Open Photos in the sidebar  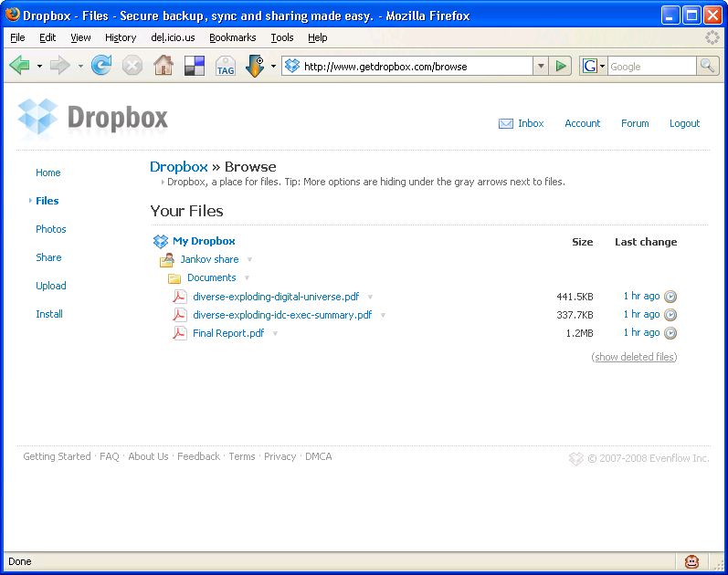click(51, 229)
